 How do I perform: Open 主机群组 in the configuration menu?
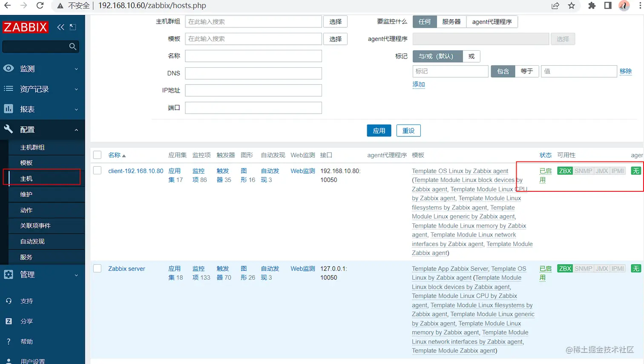[47, 147]
